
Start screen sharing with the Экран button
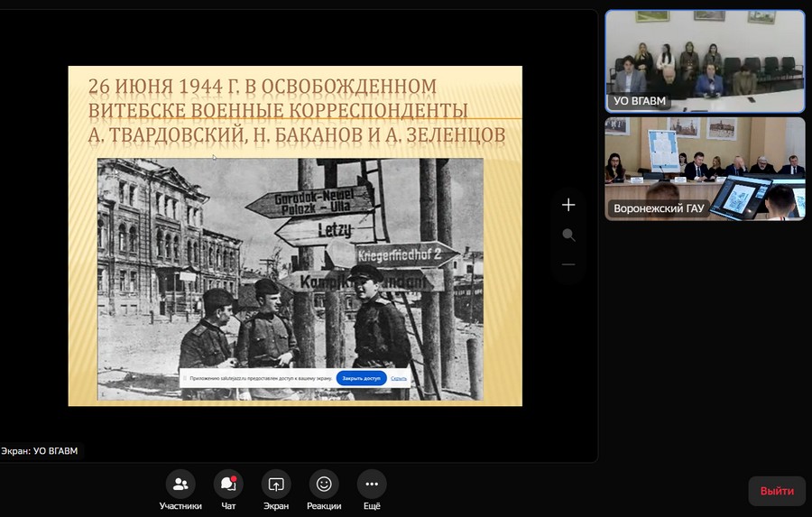(276, 485)
